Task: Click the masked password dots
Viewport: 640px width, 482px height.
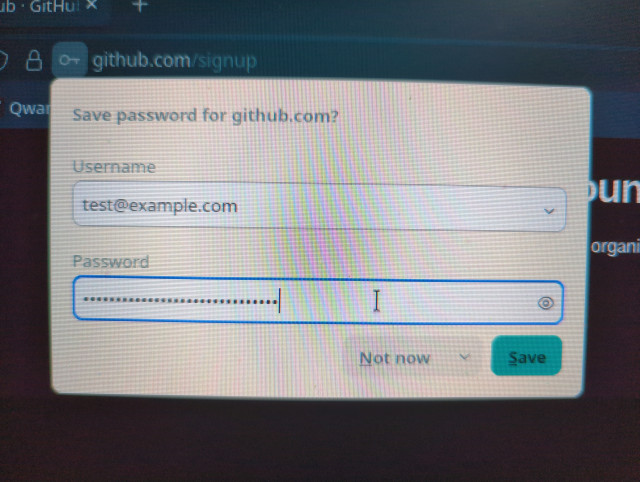Action: tap(180, 301)
